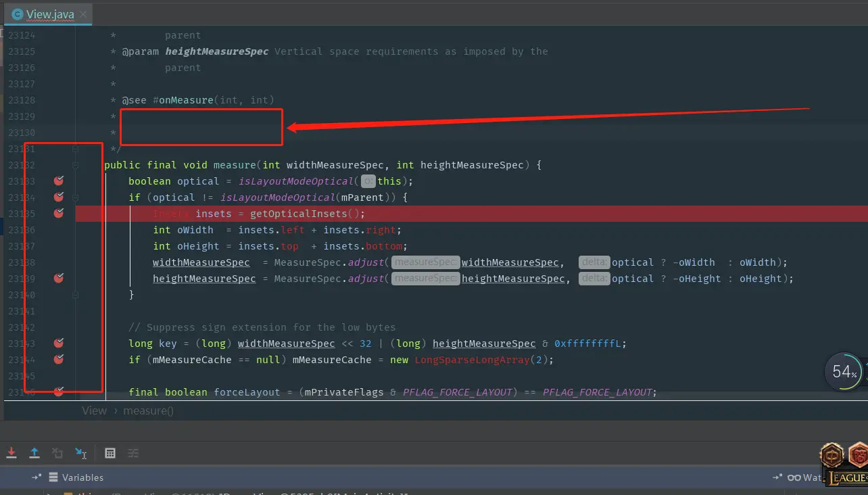
Task: Click the Watches glasses icon
Action: tap(794, 477)
